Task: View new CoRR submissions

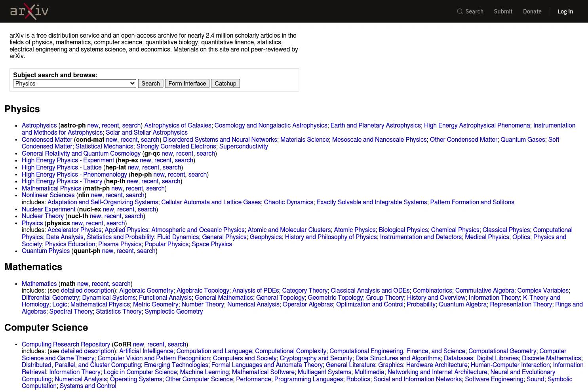Action: [138, 344]
